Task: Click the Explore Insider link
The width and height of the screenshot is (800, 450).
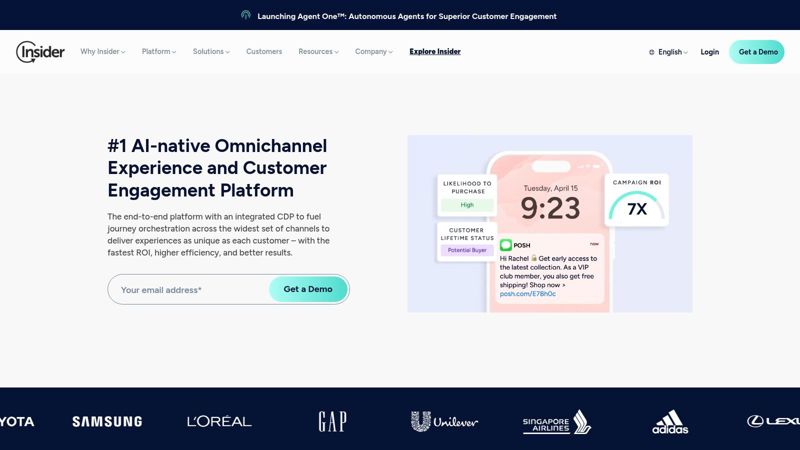Action: pos(435,52)
